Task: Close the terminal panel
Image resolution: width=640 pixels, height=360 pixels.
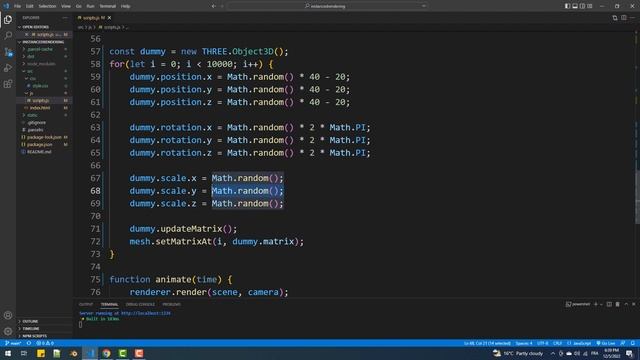Action: [634, 304]
